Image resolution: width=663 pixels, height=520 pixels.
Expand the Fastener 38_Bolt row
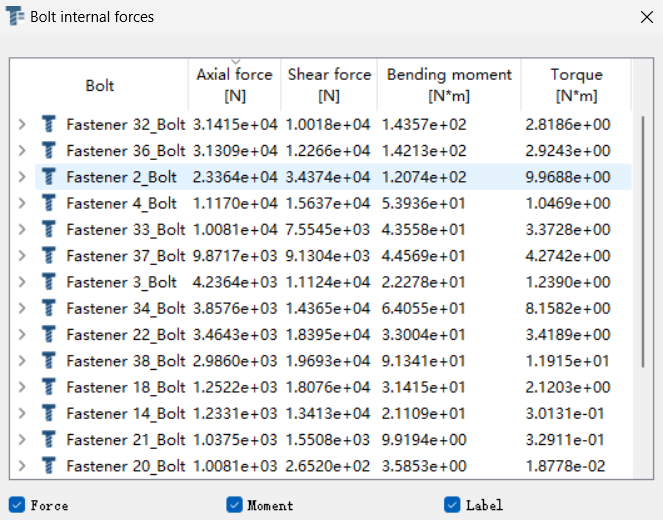coord(22,361)
